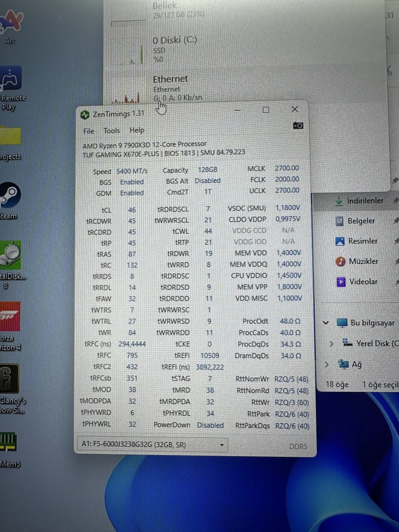Click the GDM Enabled value
This screenshot has height=532, width=399.
(x=132, y=193)
